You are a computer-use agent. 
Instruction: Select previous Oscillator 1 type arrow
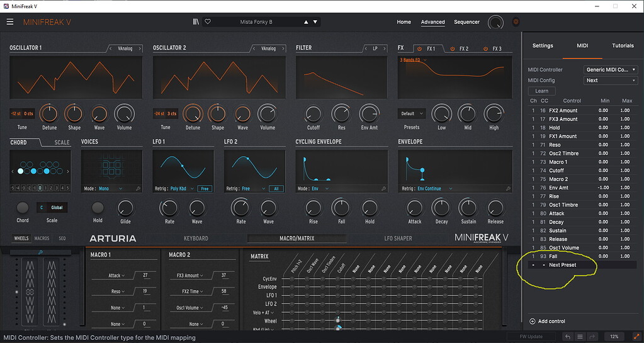(111, 48)
